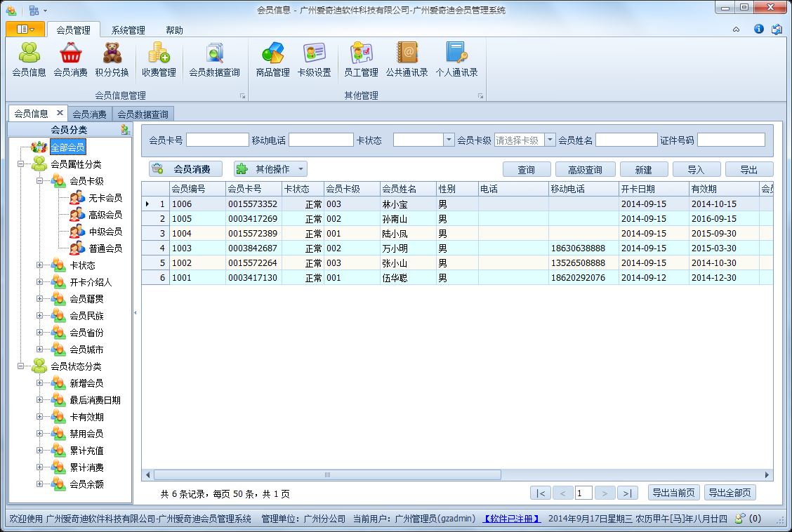Open the 其他操作 dropdown button
The image size is (792, 532).
[271, 169]
